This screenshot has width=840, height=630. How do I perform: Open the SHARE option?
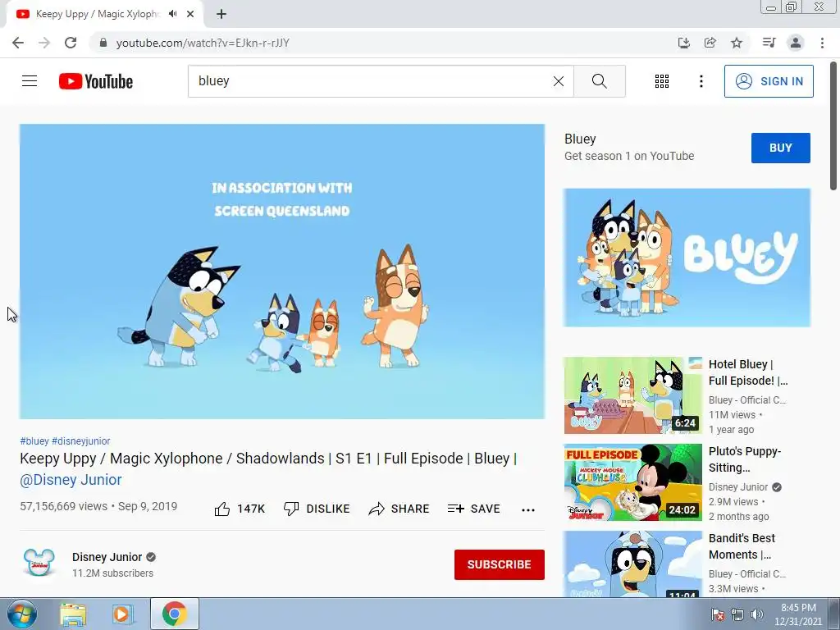click(x=399, y=509)
